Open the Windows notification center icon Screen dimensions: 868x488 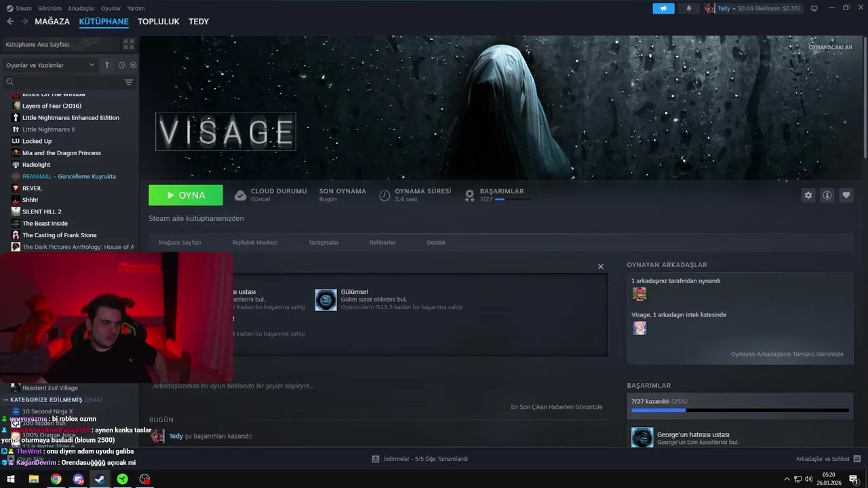point(854,479)
